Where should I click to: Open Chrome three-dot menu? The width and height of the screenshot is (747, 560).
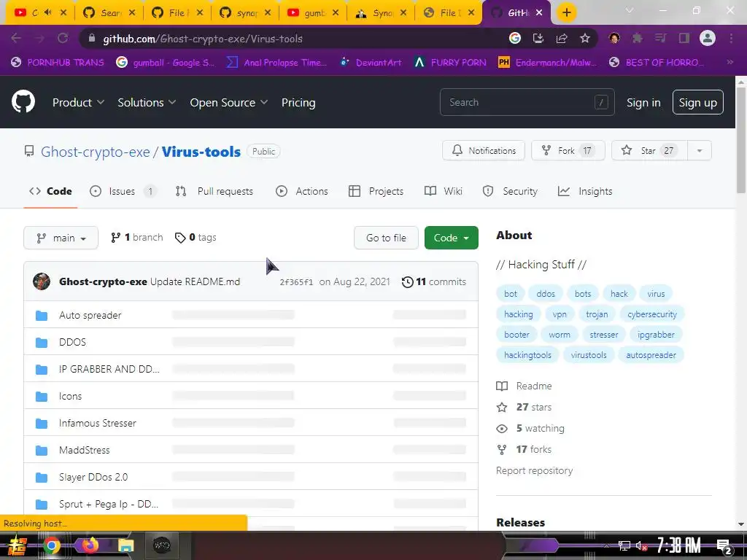[731, 39]
